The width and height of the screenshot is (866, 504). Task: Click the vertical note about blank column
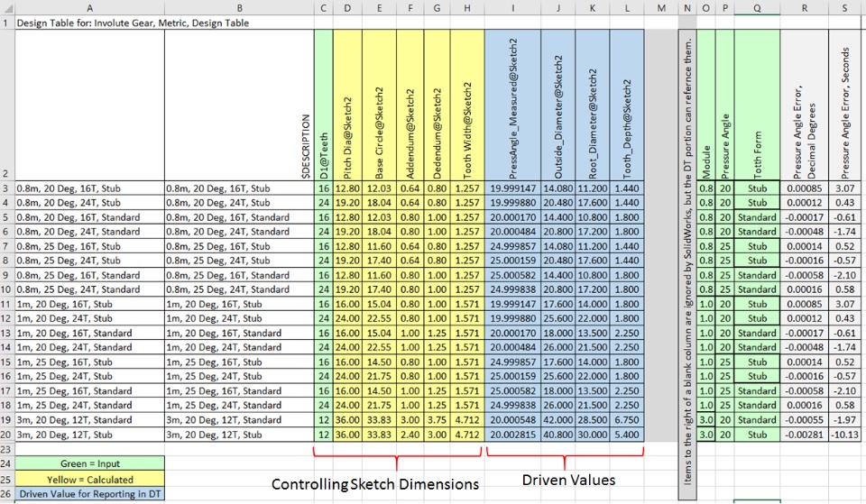click(687, 265)
